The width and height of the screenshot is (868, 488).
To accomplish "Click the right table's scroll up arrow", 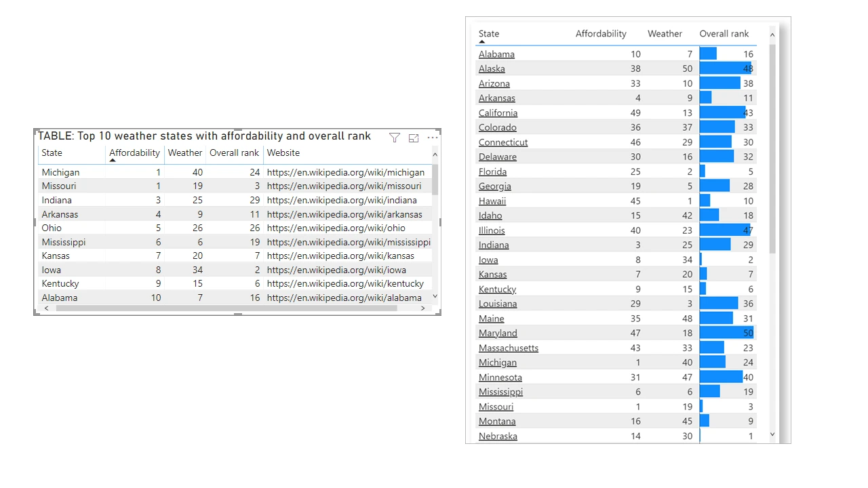I will point(772,34).
